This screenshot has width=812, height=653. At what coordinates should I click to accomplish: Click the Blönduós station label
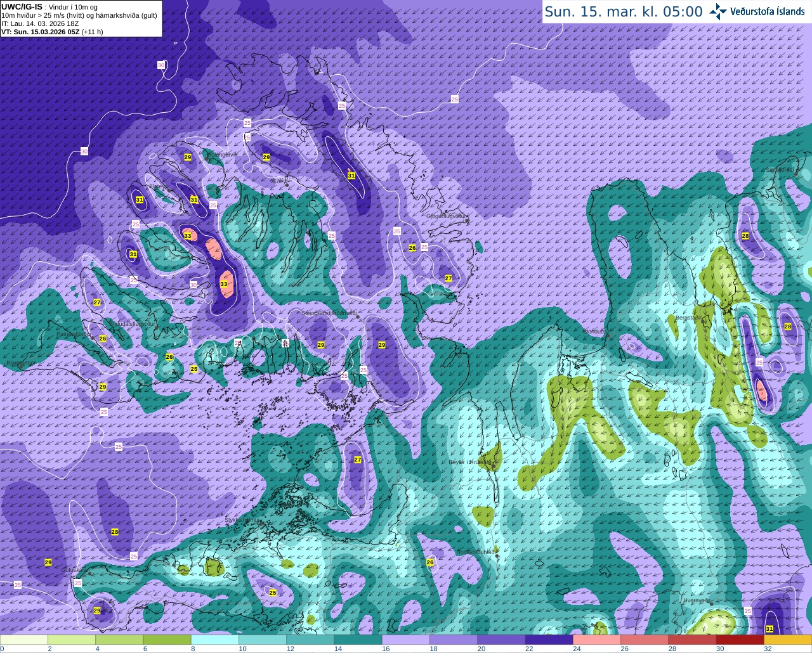(594, 331)
